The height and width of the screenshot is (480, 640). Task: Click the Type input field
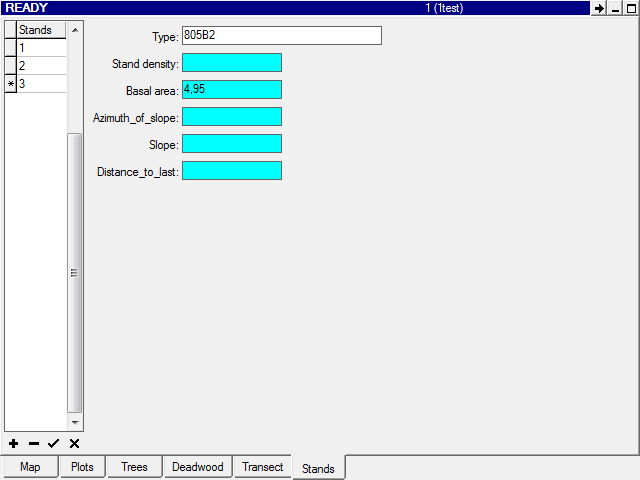tap(281, 36)
